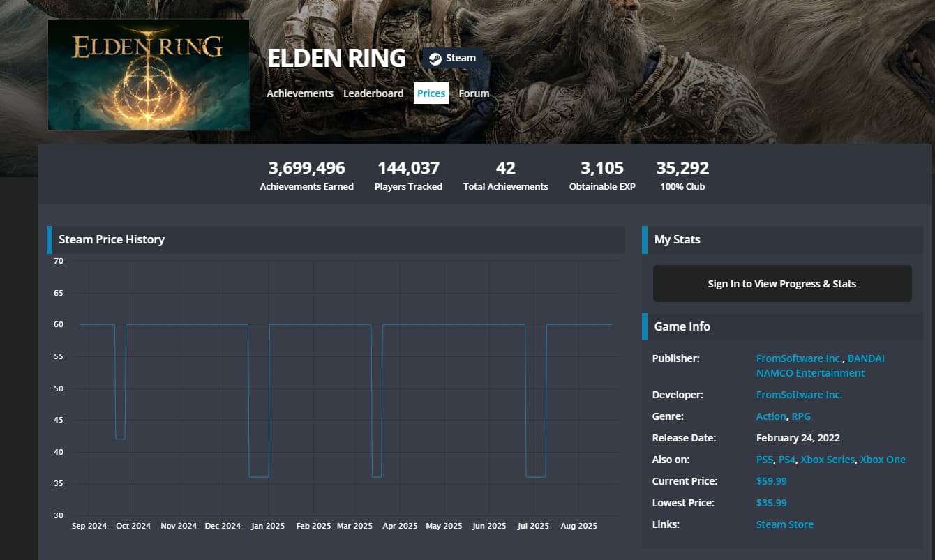
Task: Browse the RPG genre link
Action: click(x=801, y=416)
